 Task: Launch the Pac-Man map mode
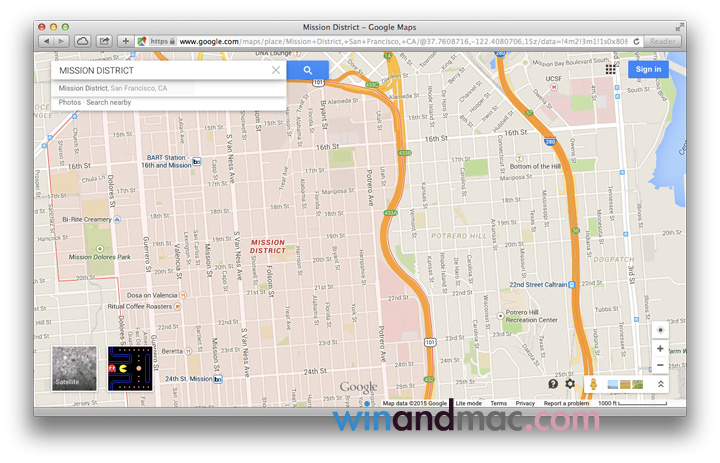[130, 367]
